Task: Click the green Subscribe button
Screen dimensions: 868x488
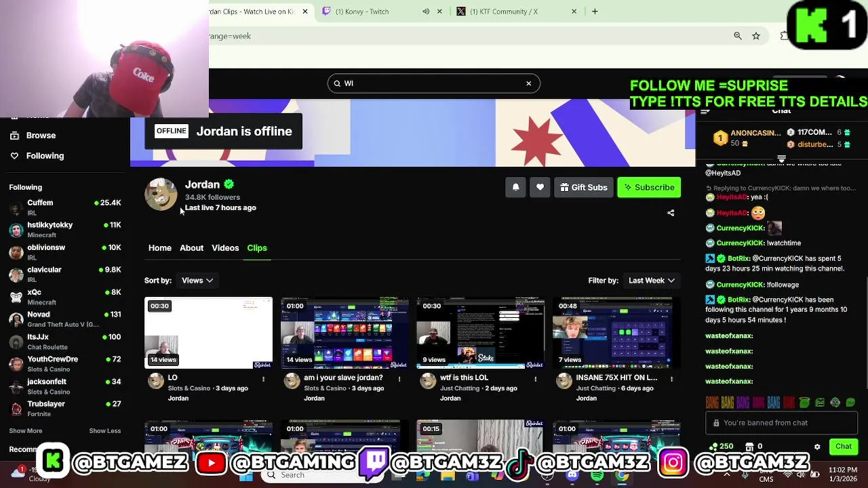Action: (649, 187)
